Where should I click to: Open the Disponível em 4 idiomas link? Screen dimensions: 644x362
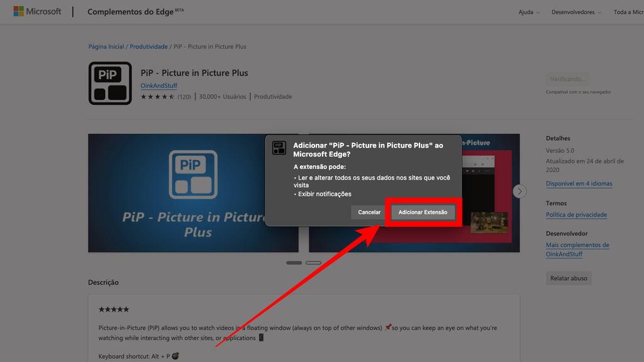click(x=579, y=184)
